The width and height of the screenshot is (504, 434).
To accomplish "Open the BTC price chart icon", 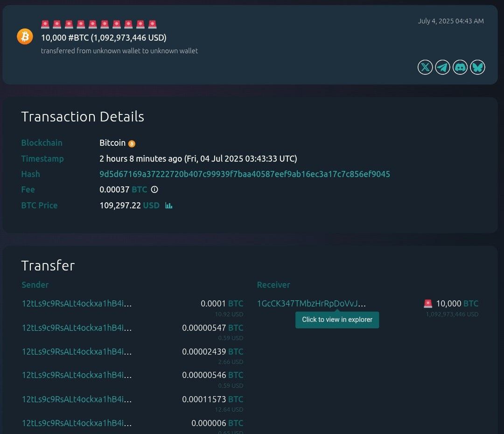I will (169, 205).
